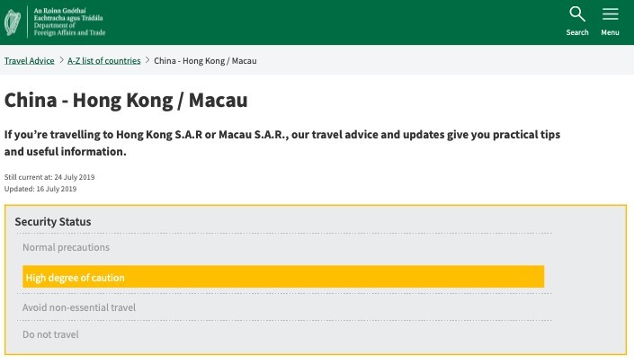Image resolution: width=634 pixels, height=364 pixels.
Task: Click the intro paragraph about travelling advice
Action: (x=282, y=142)
